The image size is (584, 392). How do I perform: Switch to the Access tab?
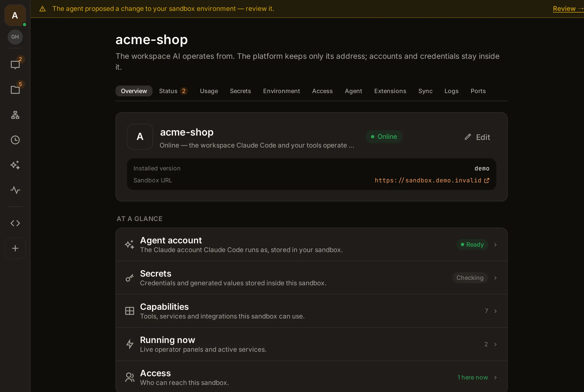click(x=322, y=91)
